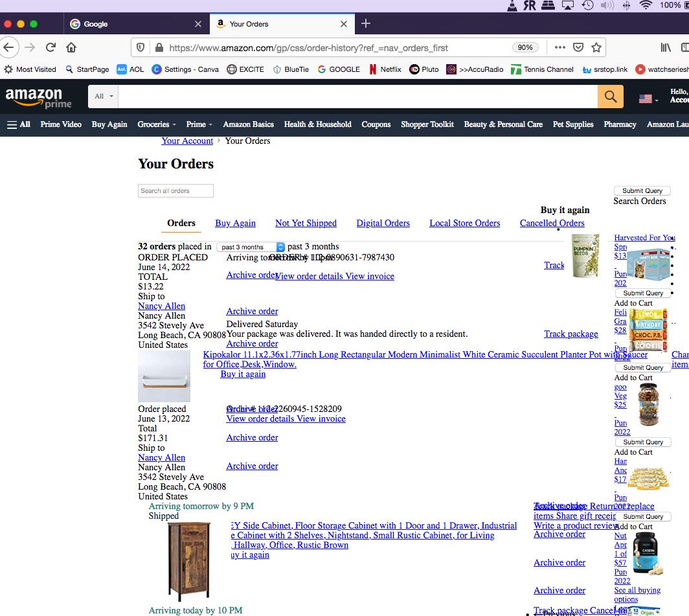This screenshot has width=689, height=616.
Task: Open Buy Again in nav bar
Action: click(109, 124)
